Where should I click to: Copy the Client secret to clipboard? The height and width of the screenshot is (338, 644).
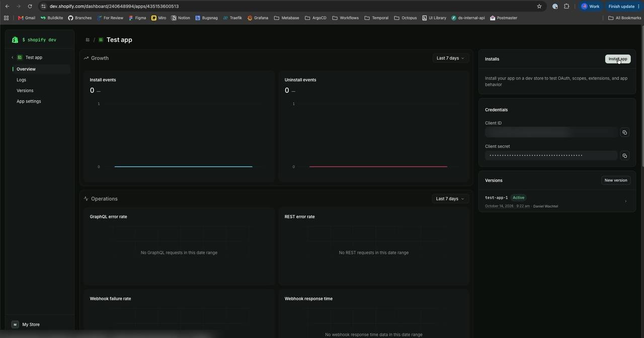click(624, 156)
